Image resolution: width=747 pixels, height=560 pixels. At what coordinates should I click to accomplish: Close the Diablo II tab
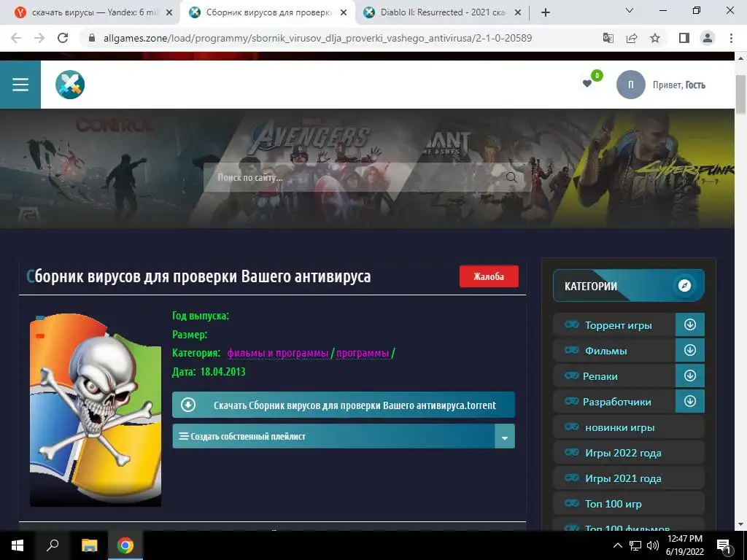(519, 13)
